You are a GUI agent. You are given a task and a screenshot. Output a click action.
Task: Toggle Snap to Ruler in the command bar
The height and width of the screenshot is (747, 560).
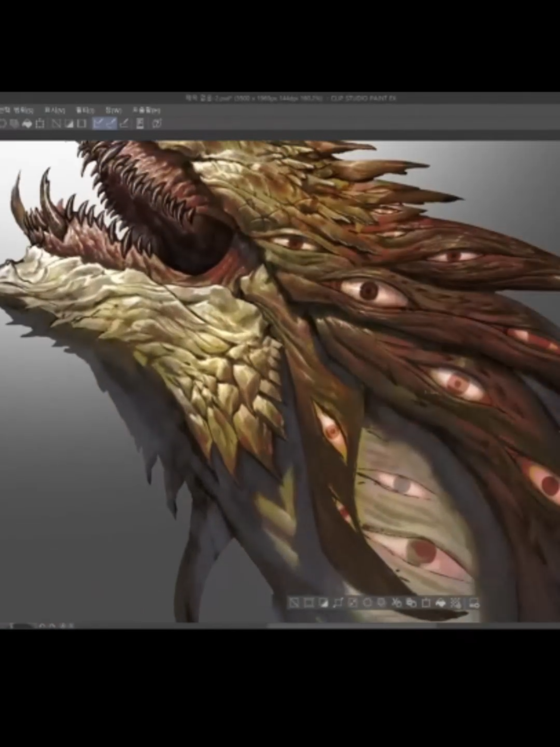(98, 123)
